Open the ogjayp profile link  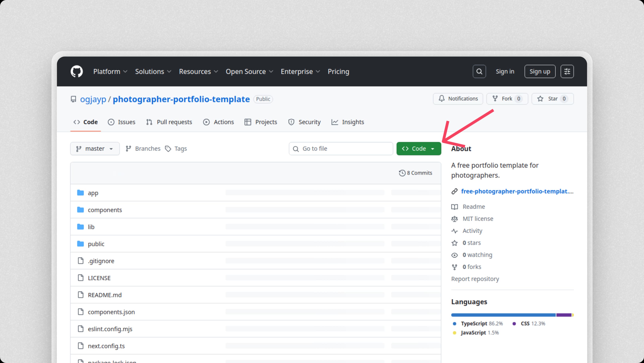[93, 99]
